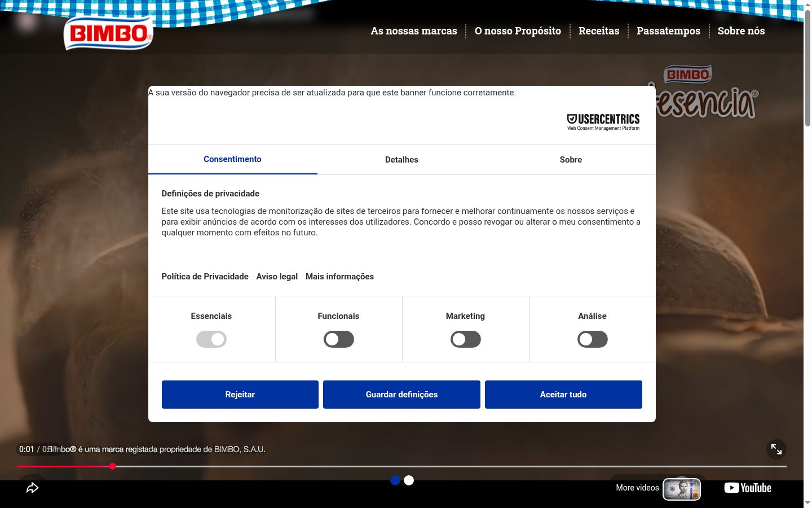Open the As nossas marcas menu

pyautogui.click(x=414, y=31)
